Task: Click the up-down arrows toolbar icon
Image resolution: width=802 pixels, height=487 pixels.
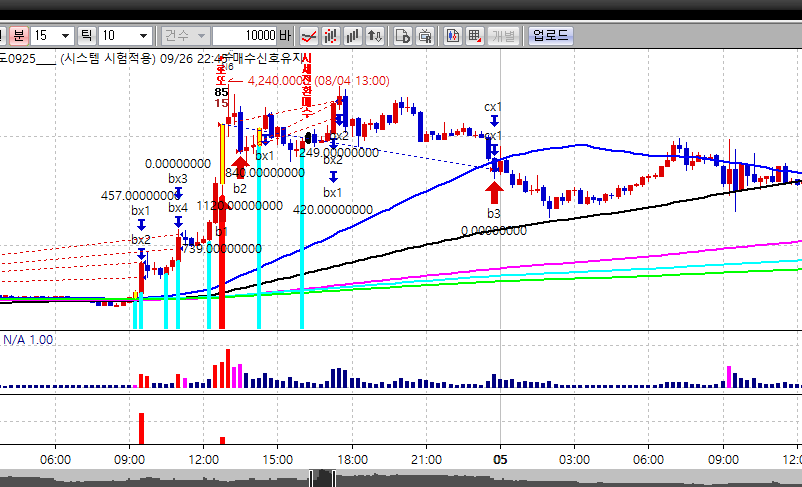Action: (x=375, y=35)
